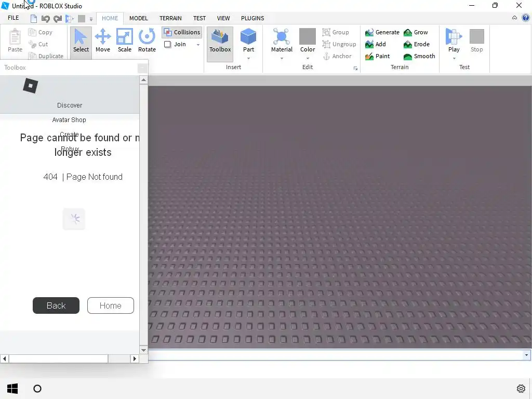Switch to the PLUGINS tab

252,18
